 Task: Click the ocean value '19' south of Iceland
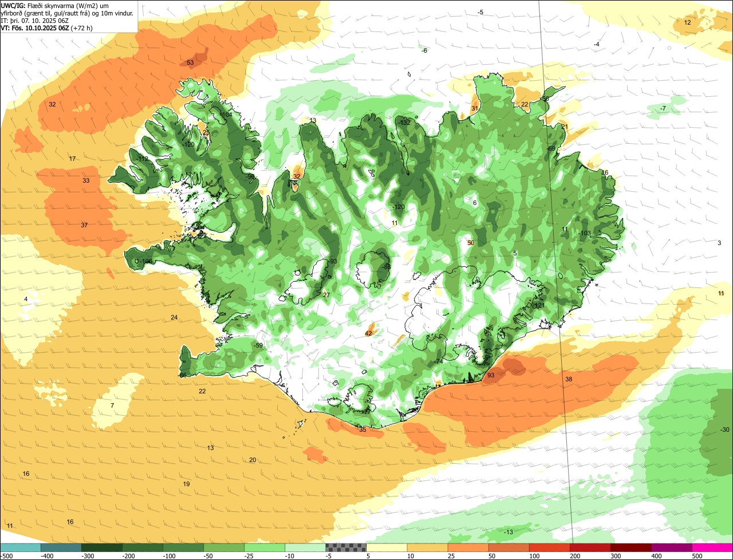point(186,484)
